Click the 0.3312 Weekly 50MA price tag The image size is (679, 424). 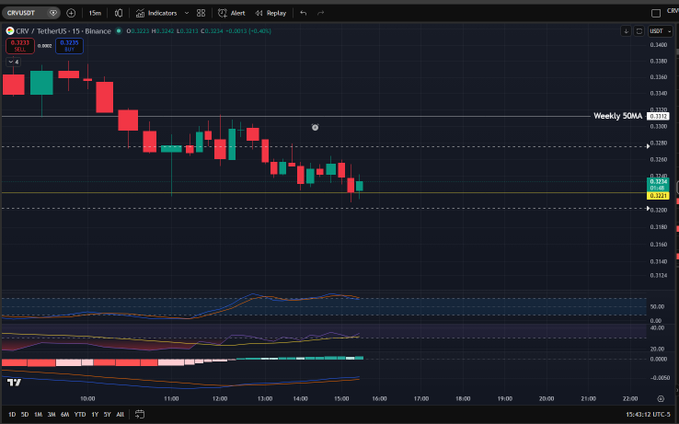[x=658, y=116]
